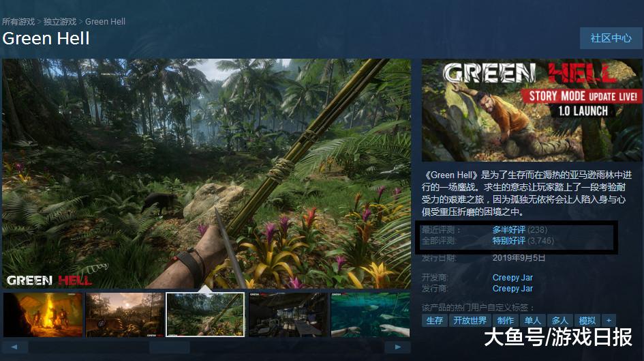The width and height of the screenshot is (644, 361).
Task: Click the 多人 tag
Action: [559, 320]
